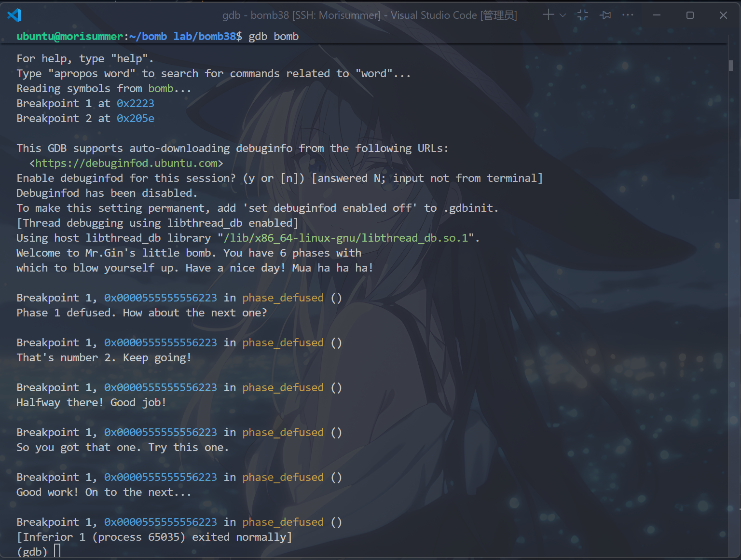Click the ubuntu@morisummer username in the prompt

pos(70,37)
